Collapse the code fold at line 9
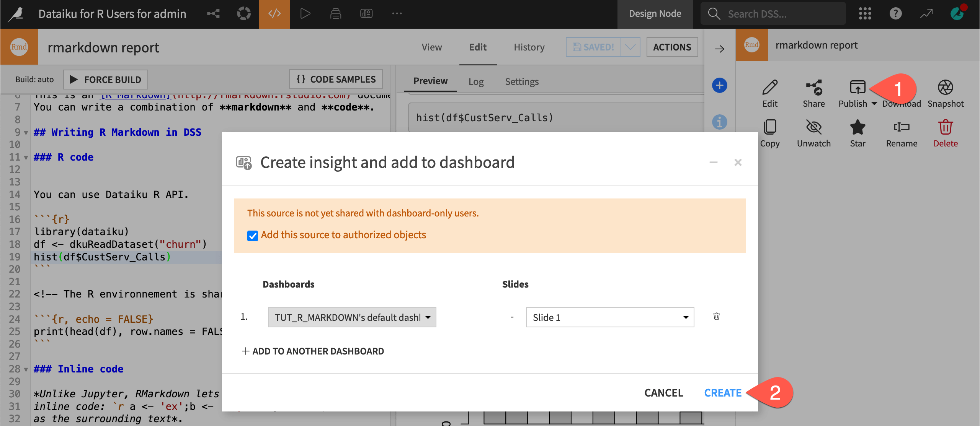This screenshot has height=426, width=980. coord(26,133)
